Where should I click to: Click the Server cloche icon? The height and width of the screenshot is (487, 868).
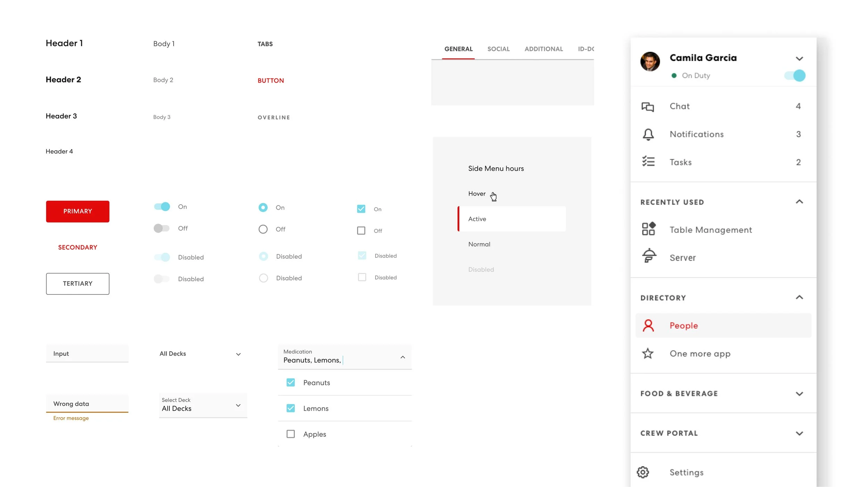649,256
